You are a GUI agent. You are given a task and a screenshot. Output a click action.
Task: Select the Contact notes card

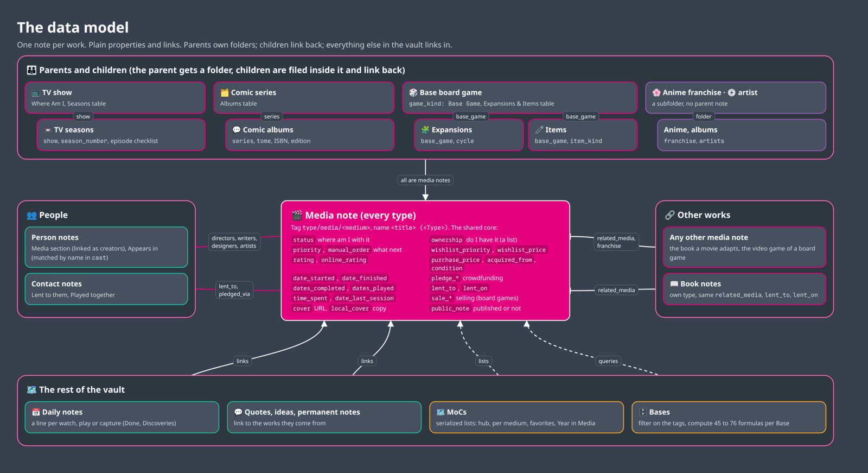[x=106, y=289]
